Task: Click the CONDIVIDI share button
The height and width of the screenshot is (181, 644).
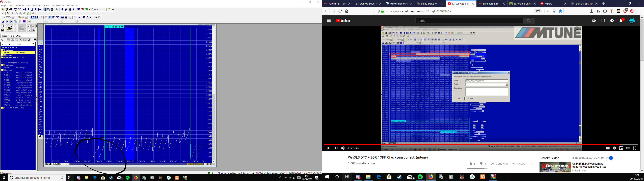Action: pyautogui.click(x=499, y=164)
